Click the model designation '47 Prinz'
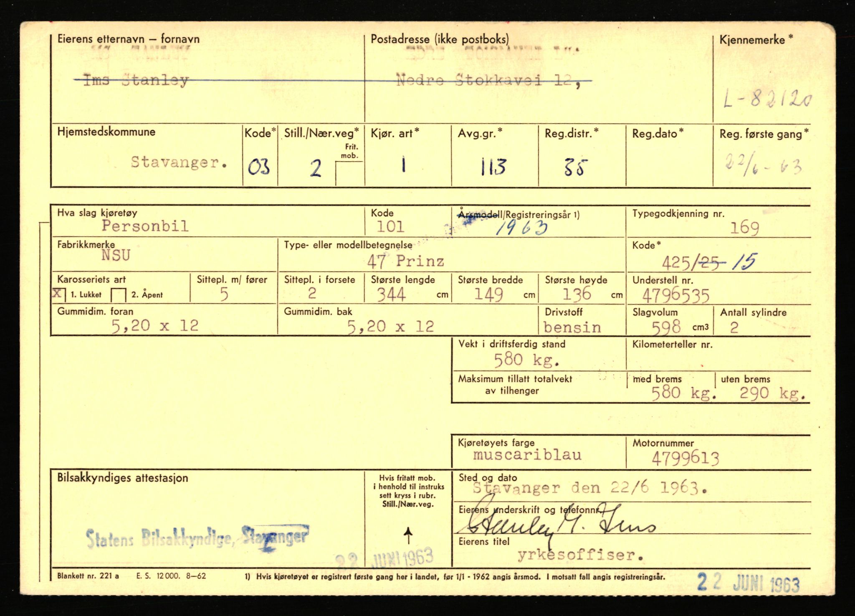The image size is (855, 616). click(405, 261)
